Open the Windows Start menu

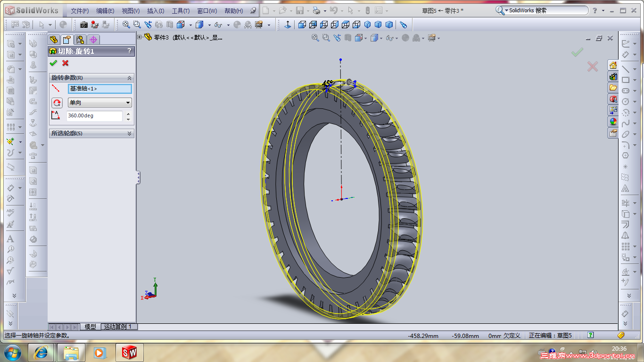click(12, 352)
